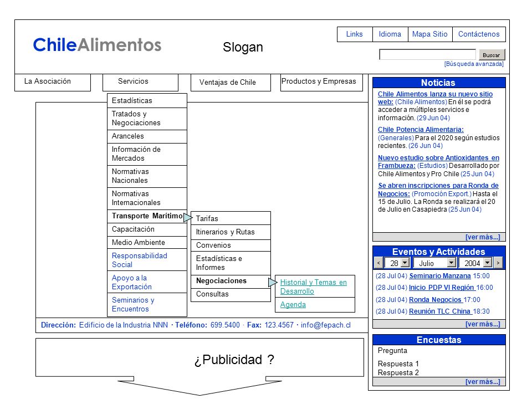Open the Servicios menu
Screen dimensions: 532x399
click(140, 83)
